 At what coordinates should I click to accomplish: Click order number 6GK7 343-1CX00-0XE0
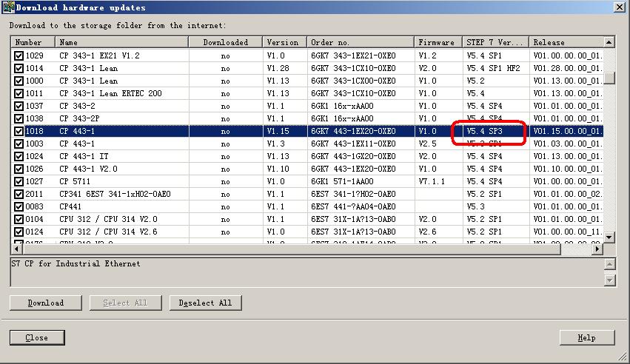pyautogui.click(x=353, y=81)
